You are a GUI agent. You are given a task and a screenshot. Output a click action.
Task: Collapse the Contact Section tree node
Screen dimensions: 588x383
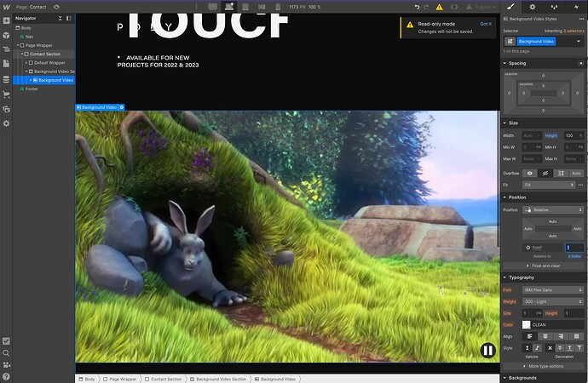pyautogui.click(x=22, y=54)
